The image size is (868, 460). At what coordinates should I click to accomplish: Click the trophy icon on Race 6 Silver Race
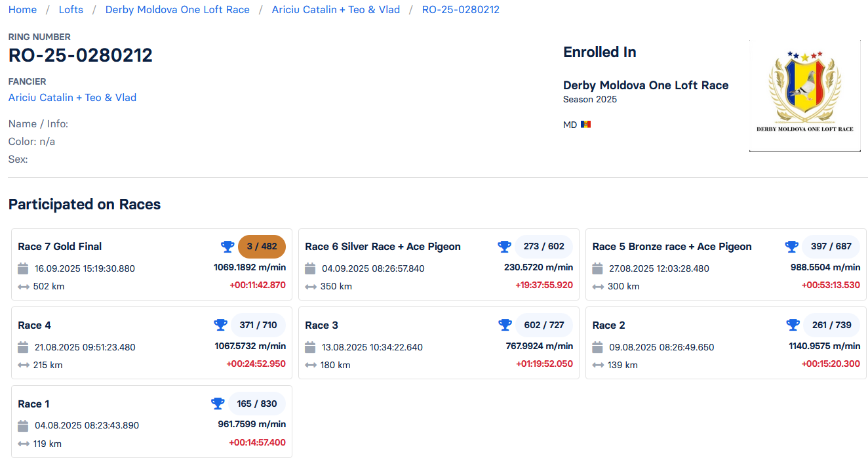click(x=504, y=247)
